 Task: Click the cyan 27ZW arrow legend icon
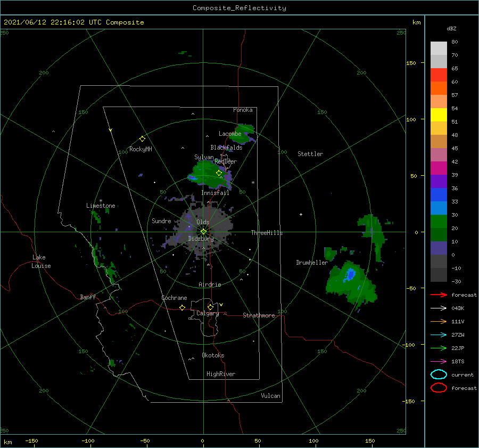439,335
